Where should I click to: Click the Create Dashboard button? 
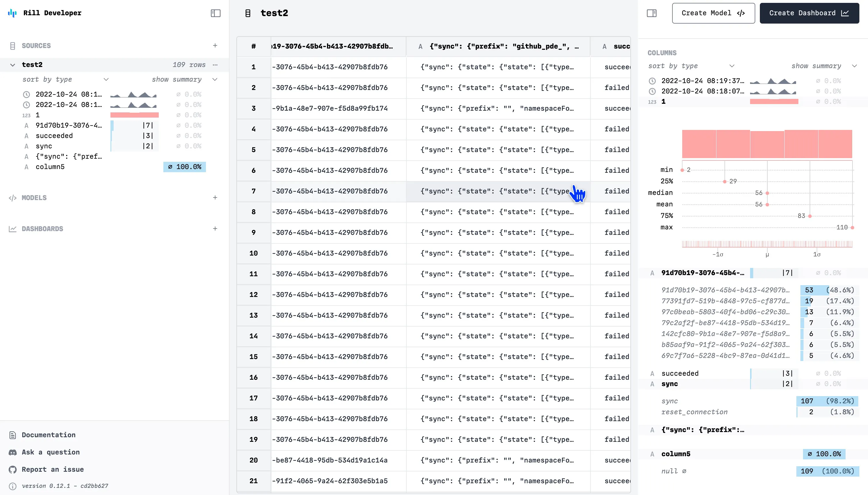point(809,13)
